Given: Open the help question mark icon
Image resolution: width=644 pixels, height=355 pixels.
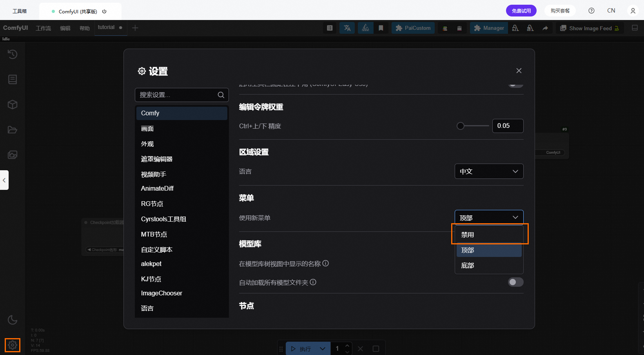Looking at the screenshot, I should point(591,11).
